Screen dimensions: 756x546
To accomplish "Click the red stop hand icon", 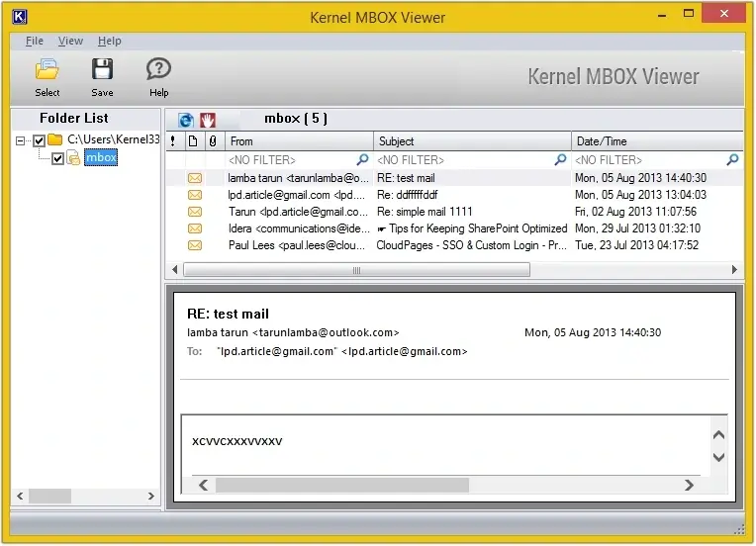I will pos(208,120).
